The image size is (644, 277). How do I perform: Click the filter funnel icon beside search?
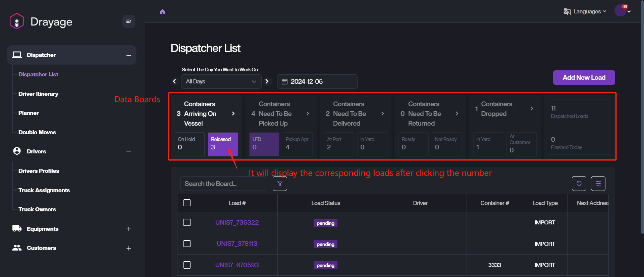pos(280,184)
